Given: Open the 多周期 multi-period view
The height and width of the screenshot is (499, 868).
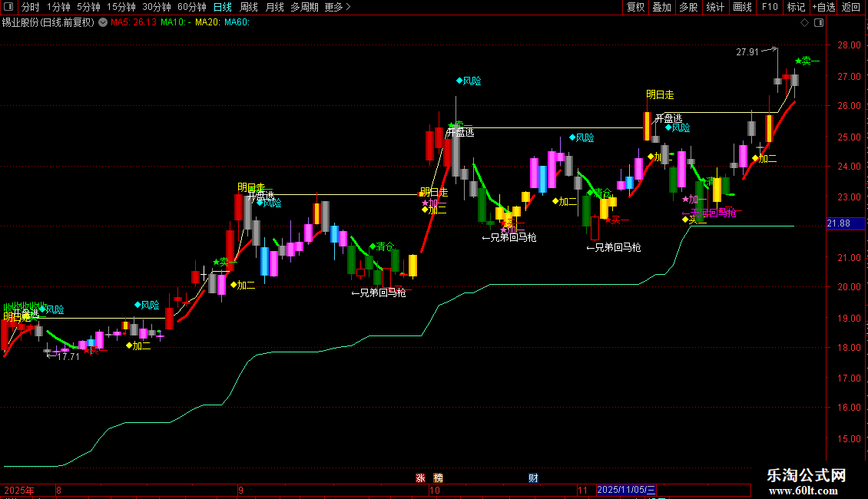Looking at the screenshot, I should point(304,7).
